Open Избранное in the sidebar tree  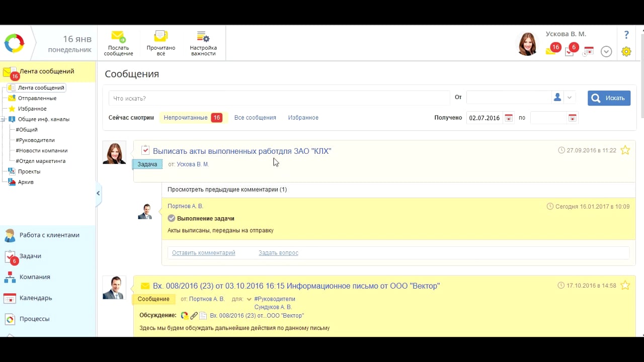pyautogui.click(x=32, y=109)
